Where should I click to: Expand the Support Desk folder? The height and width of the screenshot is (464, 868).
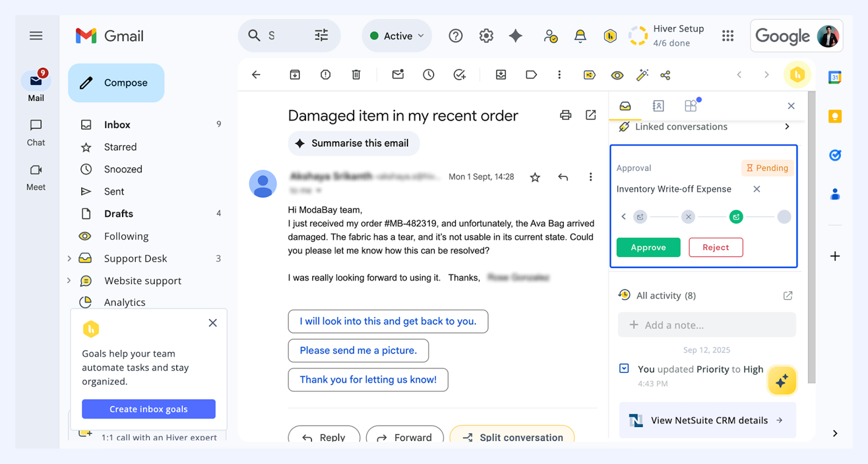69,259
